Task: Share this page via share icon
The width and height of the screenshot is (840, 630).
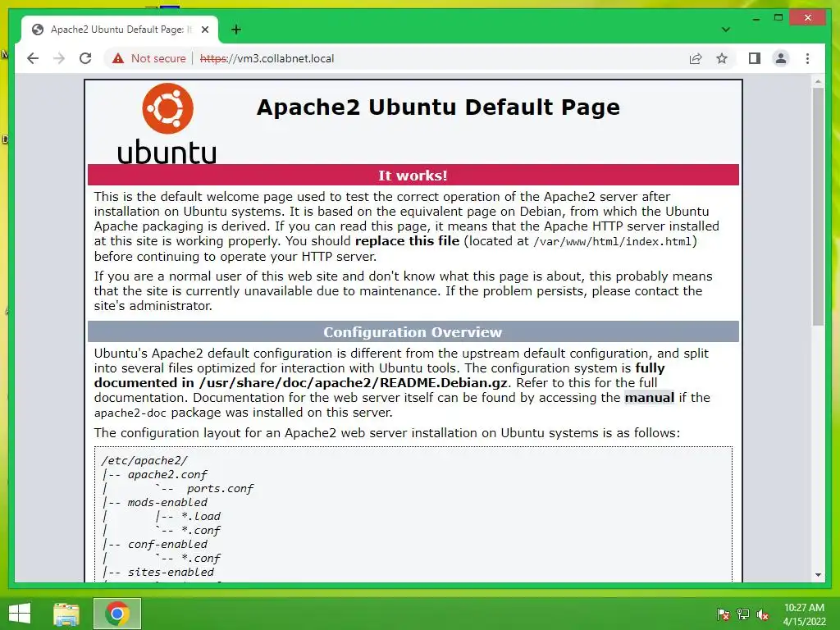Action: [x=696, y=58]
